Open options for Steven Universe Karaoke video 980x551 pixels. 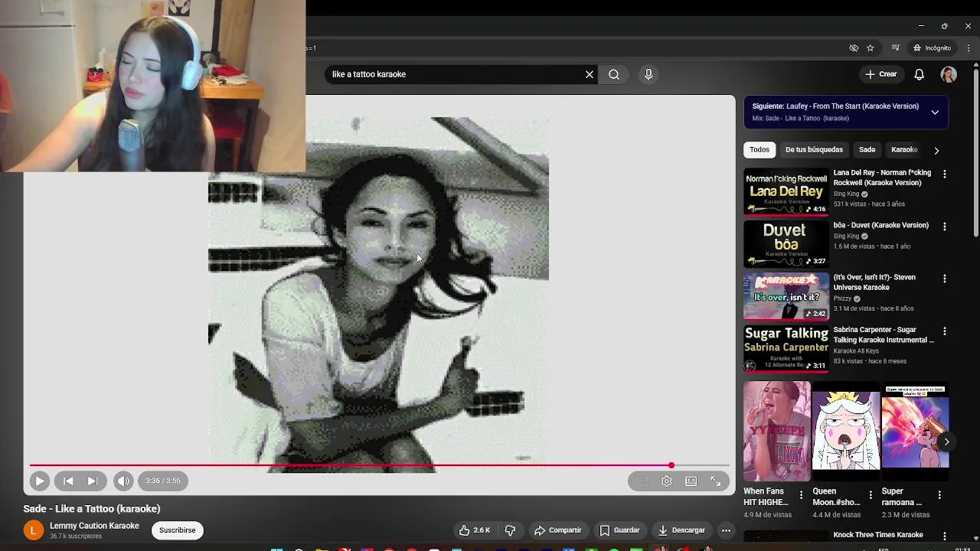tap(944, 279)
